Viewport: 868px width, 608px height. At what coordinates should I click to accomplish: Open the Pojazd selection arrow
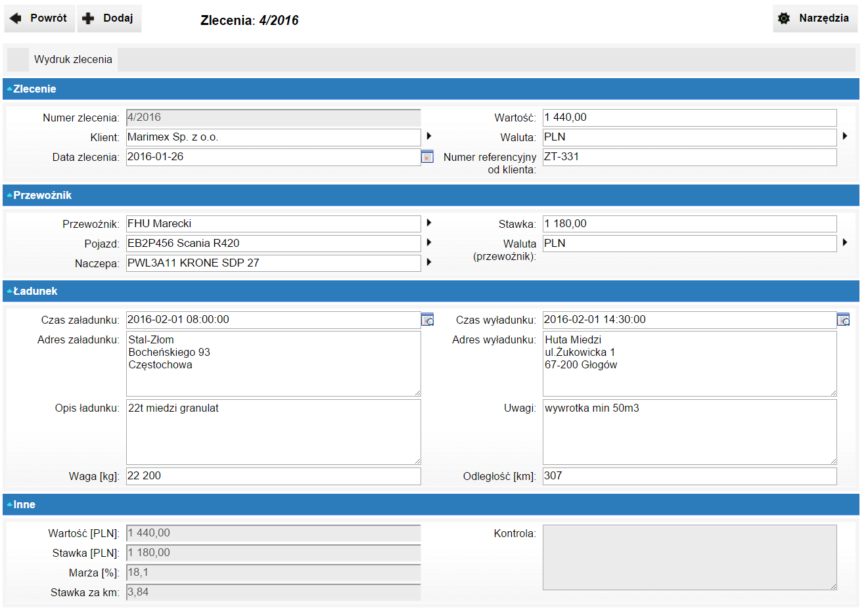tap(428, 243)
